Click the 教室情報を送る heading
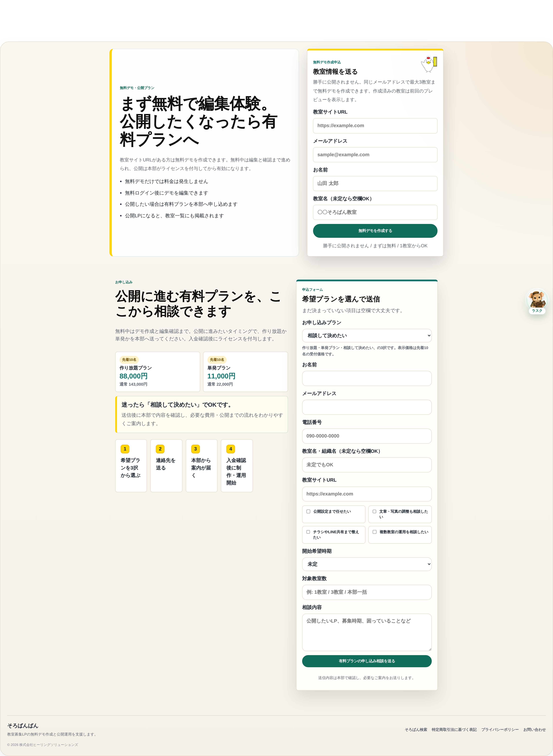 [335, 72]
